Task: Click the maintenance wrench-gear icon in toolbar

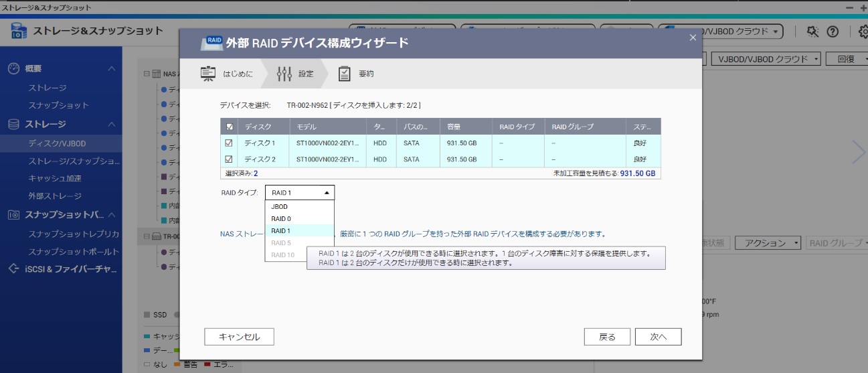Action: [813, 31]
